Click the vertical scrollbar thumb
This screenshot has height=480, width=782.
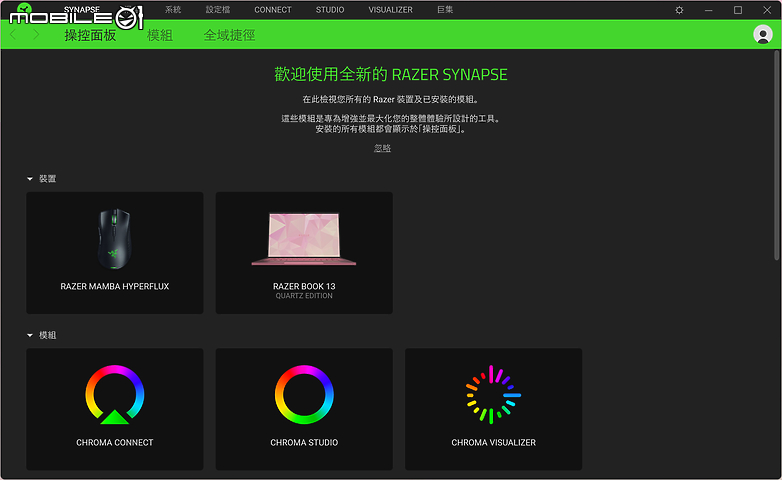tap(777, 155)
